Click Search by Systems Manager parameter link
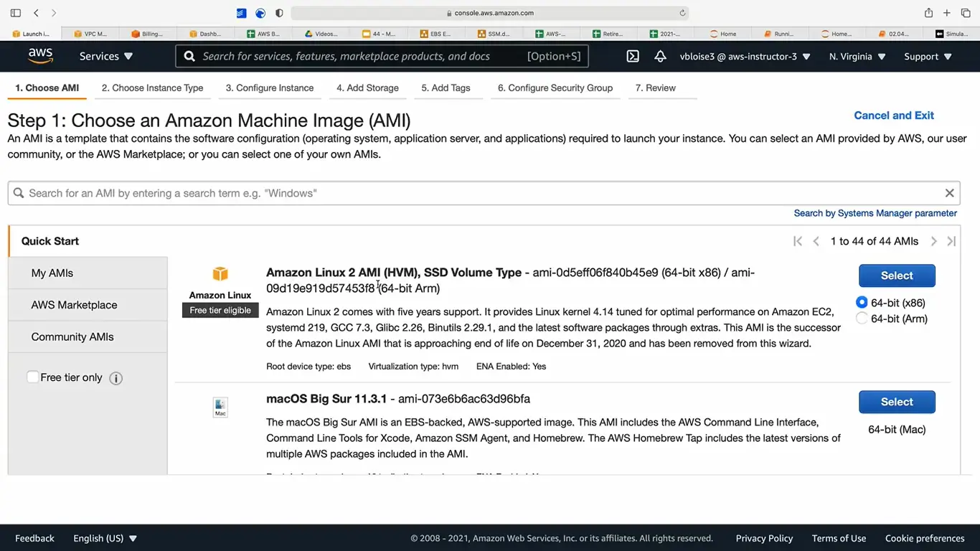Image resolution: width=980 pixels, height=551 pixels. click(875, 213)
